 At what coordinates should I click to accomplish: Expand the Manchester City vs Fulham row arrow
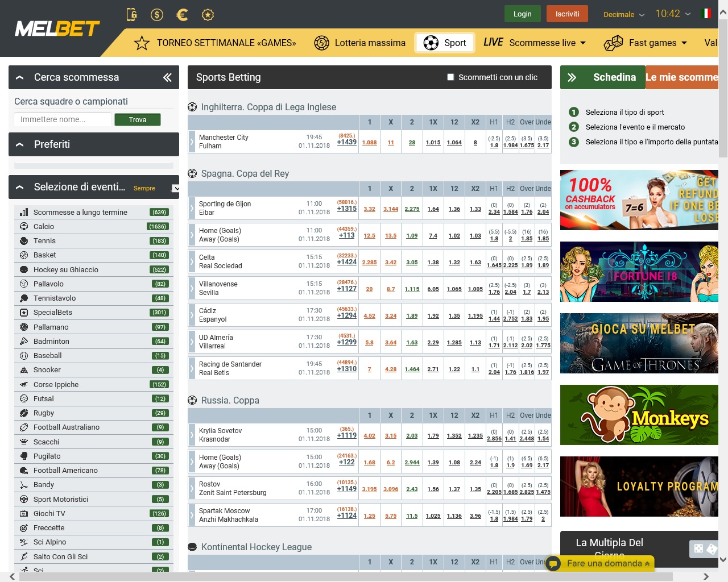192,142
